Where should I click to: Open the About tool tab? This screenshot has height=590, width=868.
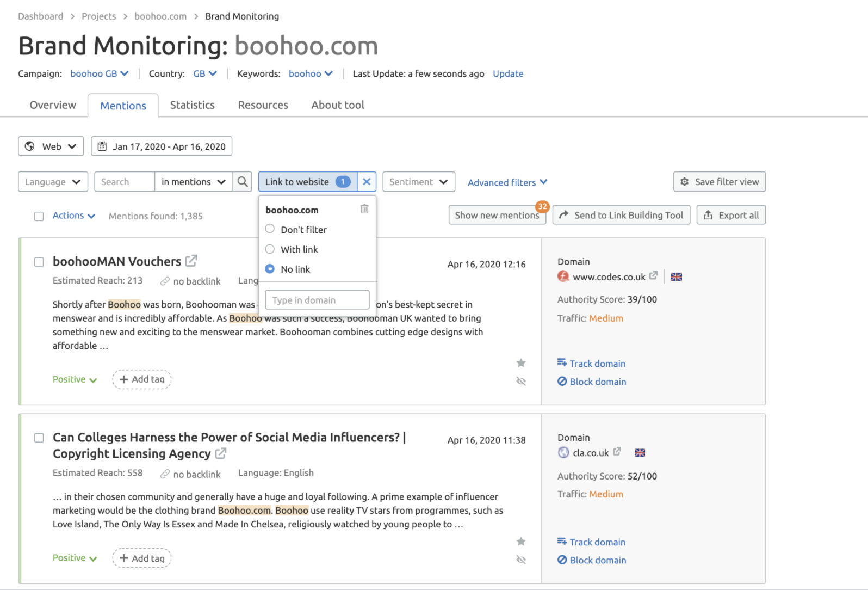[338, 105]
